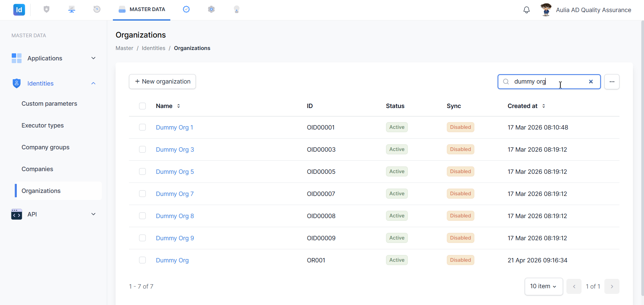Open Custom parameters page
644x305 pixels.
pyautogui.click(x=49, y=104)
